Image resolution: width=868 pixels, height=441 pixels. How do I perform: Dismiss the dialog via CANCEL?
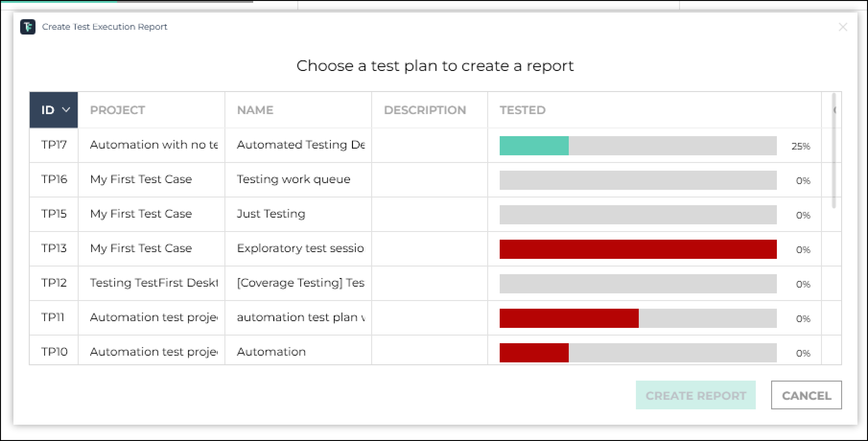click(806, 395)
